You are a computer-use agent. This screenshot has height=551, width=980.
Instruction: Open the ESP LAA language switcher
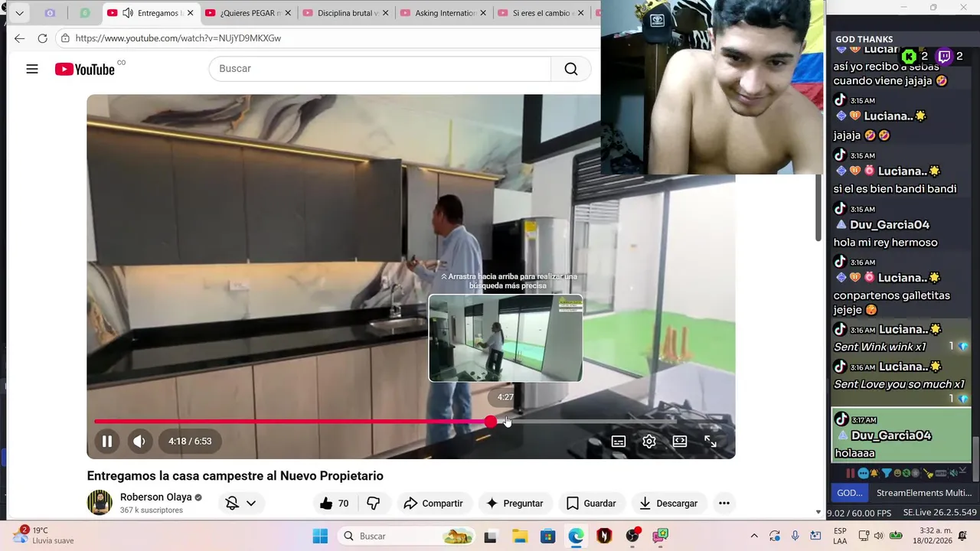(x=840, y=536)
